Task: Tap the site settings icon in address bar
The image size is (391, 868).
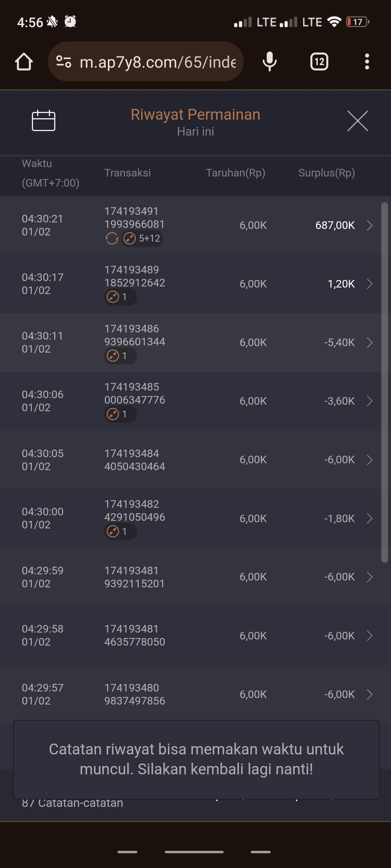Action: click(x=64, y=62)
